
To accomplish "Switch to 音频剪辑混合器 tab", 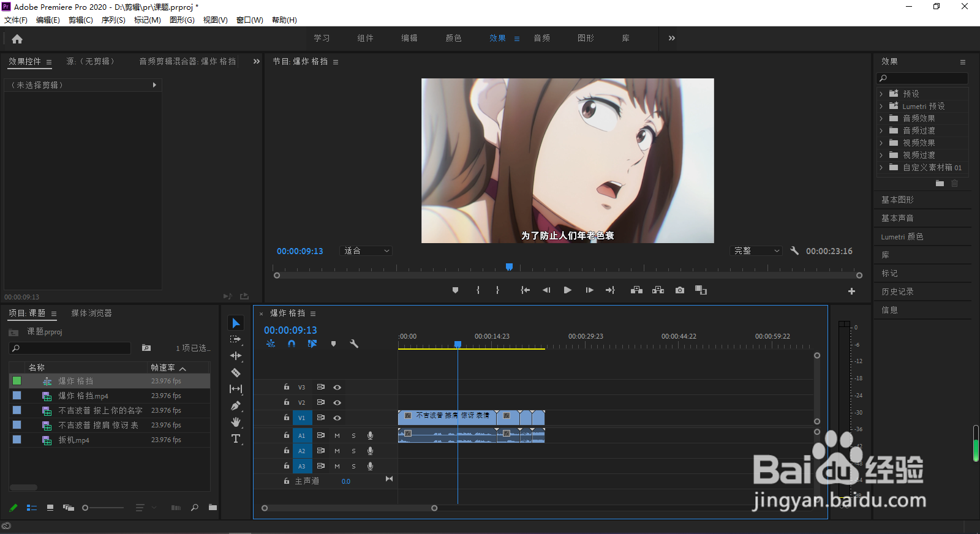I will pyautogui.click(x=187, y=61).
